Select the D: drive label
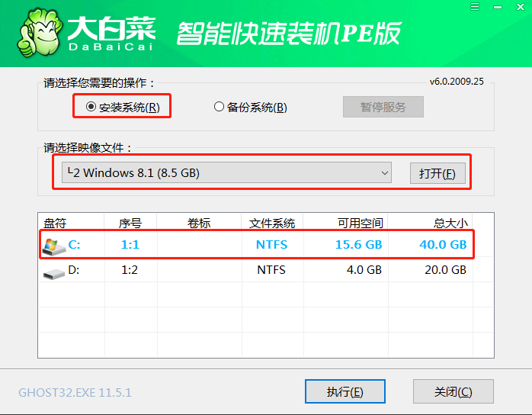 (74, 269)
